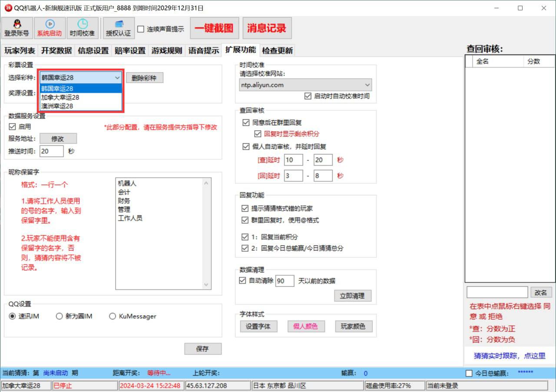Click the app logo in title bar
The height and width of the screenshot is (392, 556).
coord(8,8)
